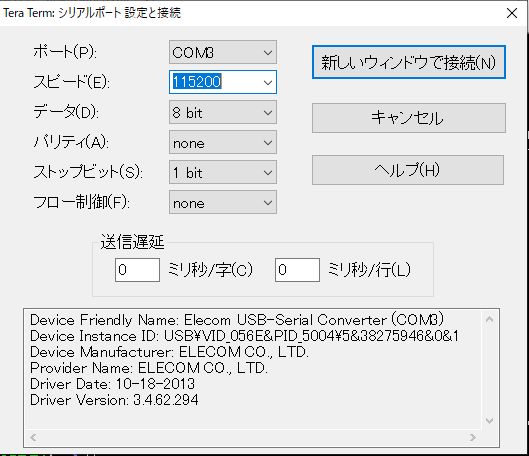Click the 送信遅延 group label

click(132, 242)
